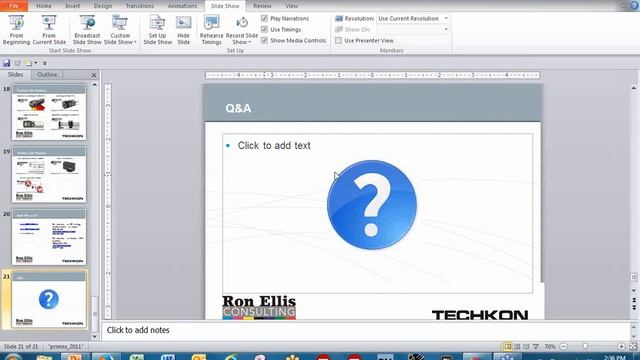Screen dimensions: 640x360
Task: Click the Ron Ellis Consulting logo
Action: pos(259,307)
